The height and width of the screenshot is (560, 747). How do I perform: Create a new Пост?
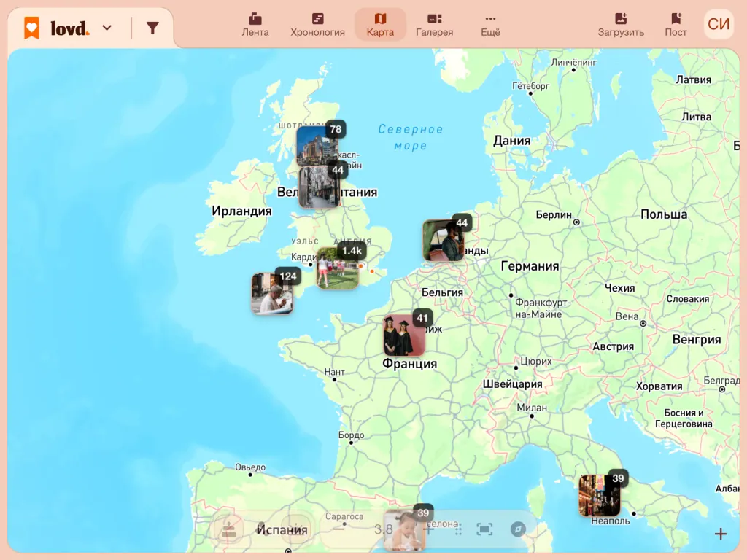(x=676, y=25)
